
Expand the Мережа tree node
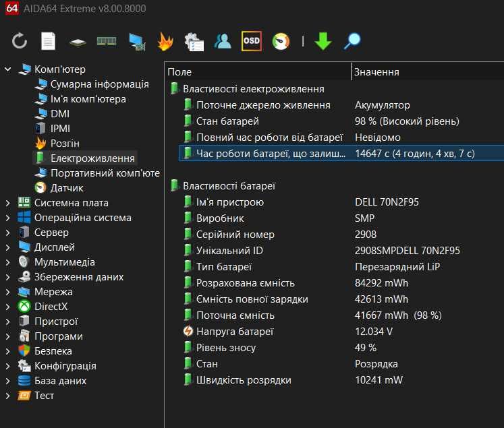click(8, 292)
